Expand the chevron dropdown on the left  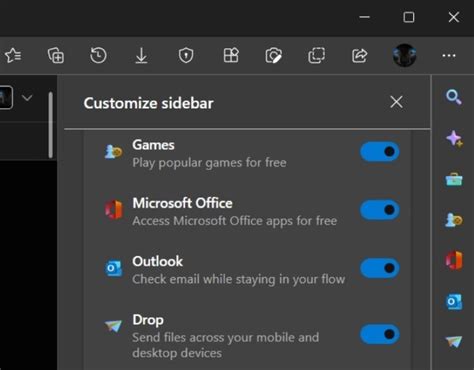27,98
